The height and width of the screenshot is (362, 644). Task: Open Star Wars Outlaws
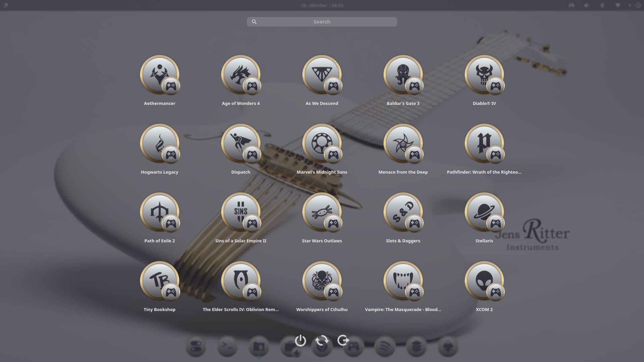[322, 213]
